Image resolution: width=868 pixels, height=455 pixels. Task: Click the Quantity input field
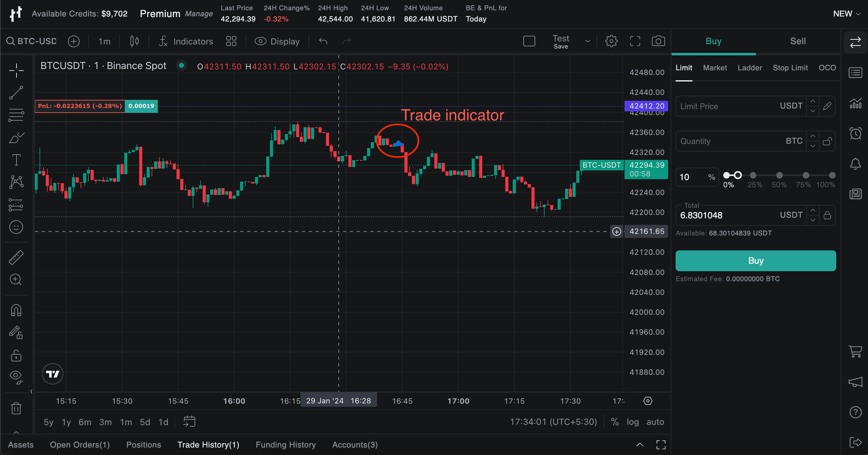pos(741,141)
